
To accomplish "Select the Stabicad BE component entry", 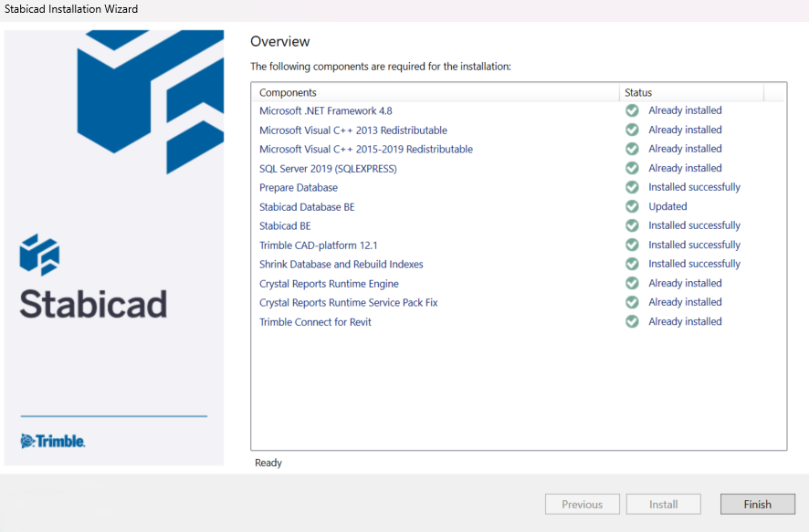I will (284, 225).
